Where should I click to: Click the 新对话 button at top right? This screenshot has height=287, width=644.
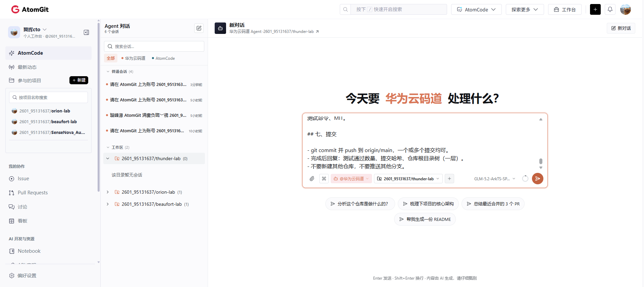(621, 28)
